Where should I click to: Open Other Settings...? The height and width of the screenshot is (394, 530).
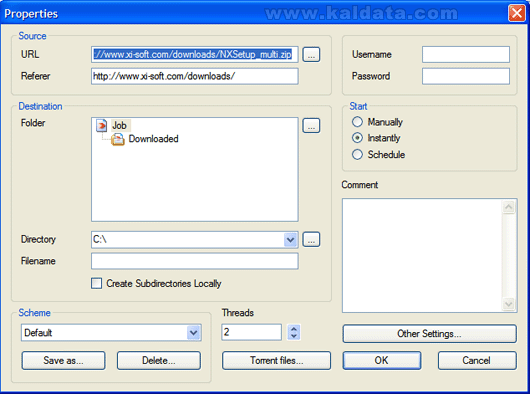pyautogui.click(x=429, y=334)
